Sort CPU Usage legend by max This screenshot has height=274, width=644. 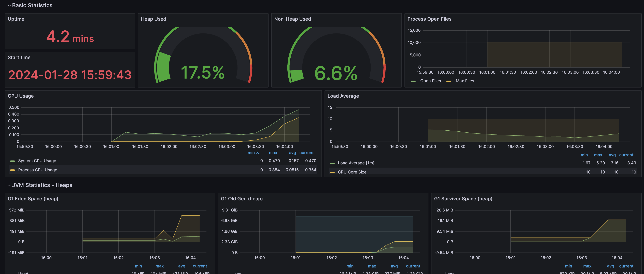click(273, 153)
